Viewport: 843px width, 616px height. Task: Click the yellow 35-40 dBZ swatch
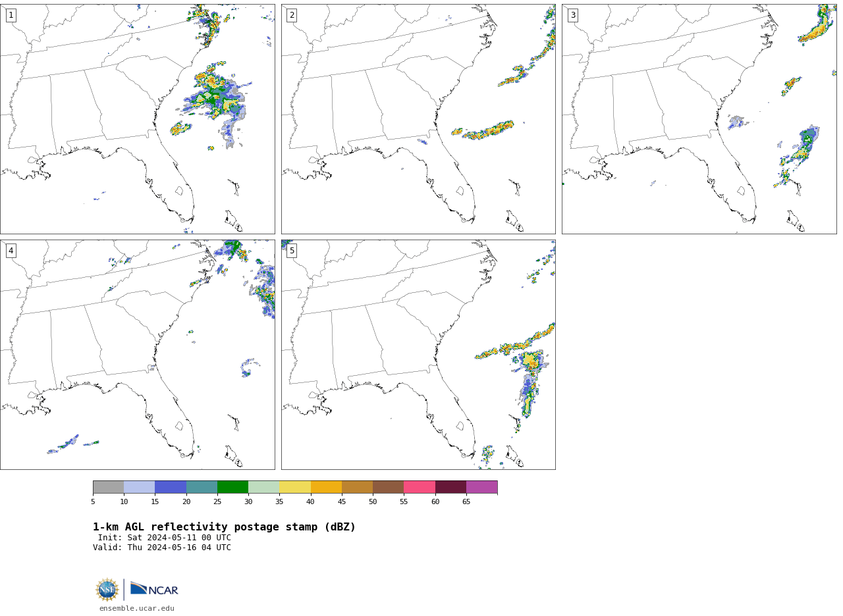[x=295, y=487]
